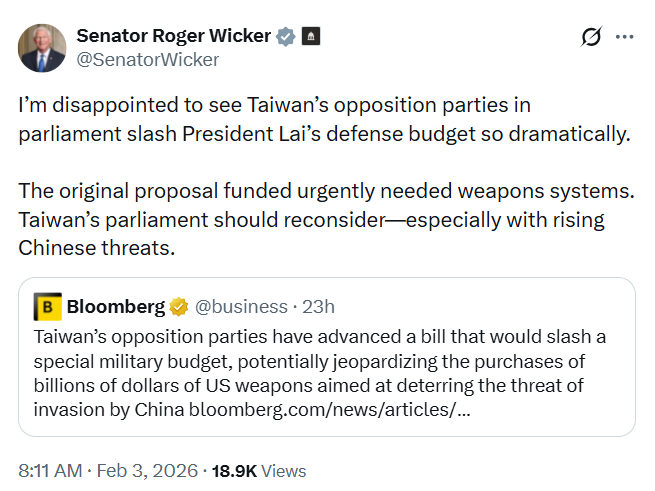Click the 23h timestamp on quoted post
Viewport: 655px width, 491px height.
click(318, 305)
